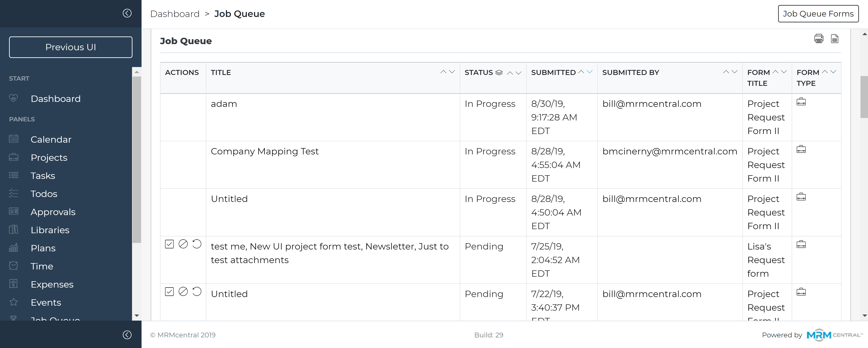Check the approve box for the Newsletter test row

pos(169,244)
